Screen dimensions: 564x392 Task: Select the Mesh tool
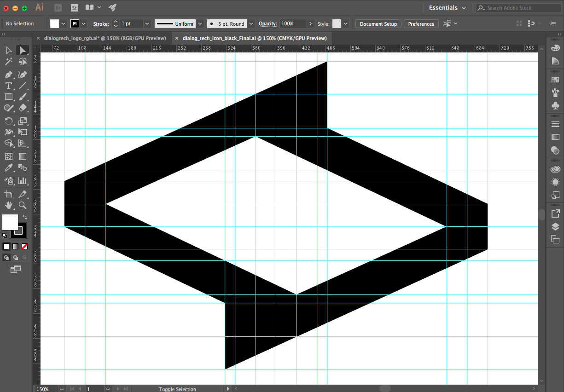(8, 156)
